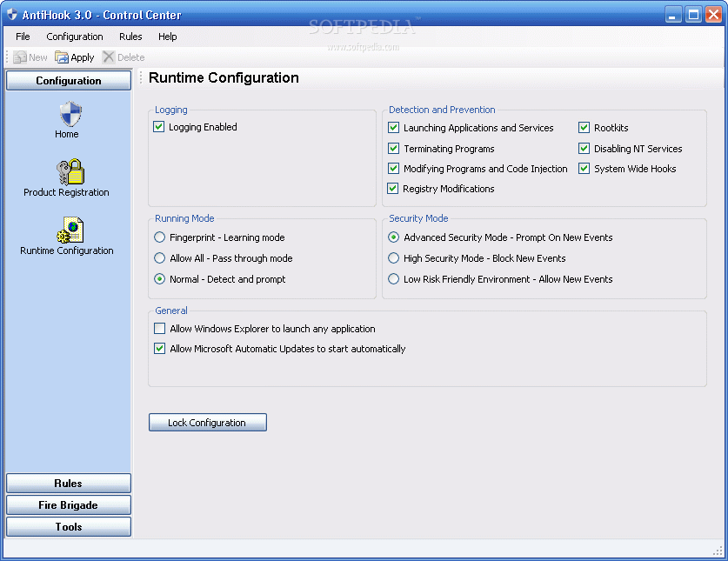Image resolution: width=728 pixels, height=561 pixels.
Task: Select Advanced Security Mode radio button
Action: [x=394, y=237]
